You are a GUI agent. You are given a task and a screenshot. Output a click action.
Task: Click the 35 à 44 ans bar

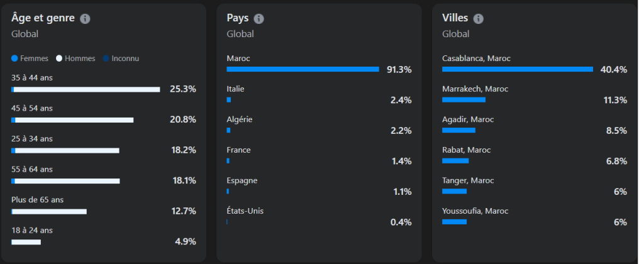point(86,89)
